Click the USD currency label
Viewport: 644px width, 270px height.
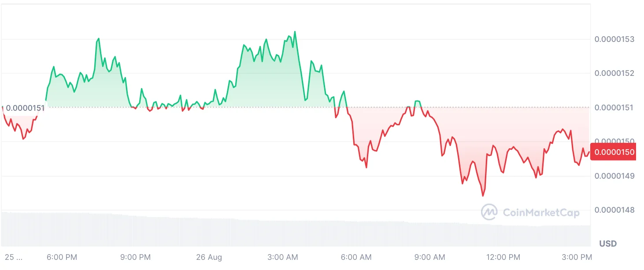(x=608, y=244)
